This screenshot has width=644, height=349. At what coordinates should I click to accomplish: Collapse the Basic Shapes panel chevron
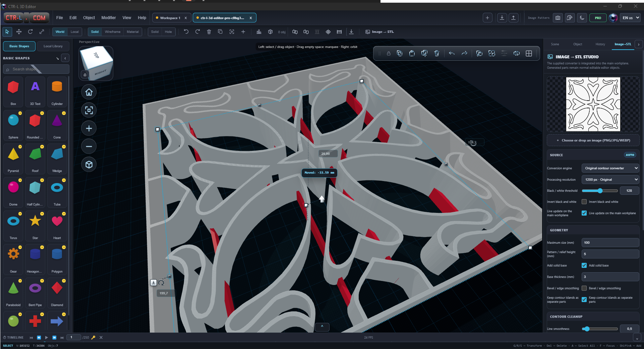(x=65, y=58)
